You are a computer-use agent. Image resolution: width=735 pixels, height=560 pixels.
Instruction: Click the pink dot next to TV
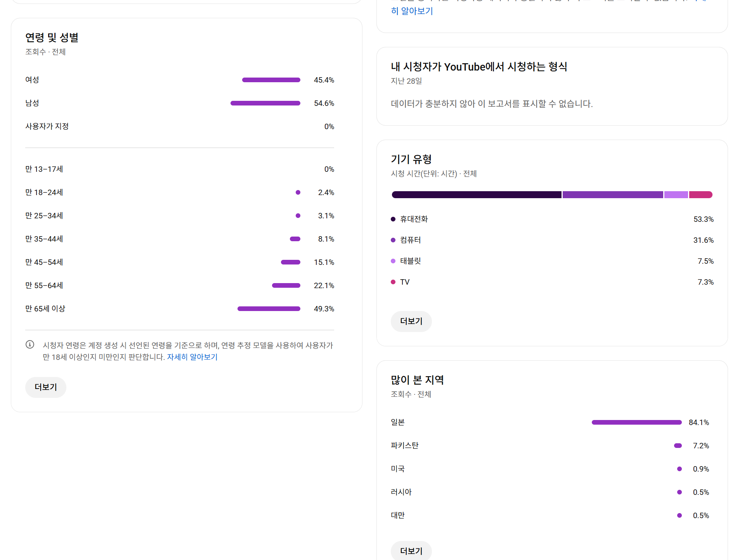point(393,282)
